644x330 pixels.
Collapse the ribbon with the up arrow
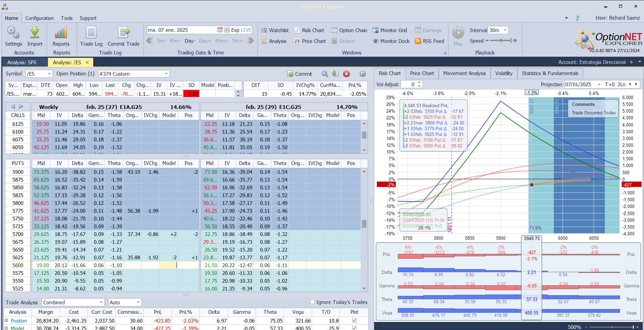(566, 18)
